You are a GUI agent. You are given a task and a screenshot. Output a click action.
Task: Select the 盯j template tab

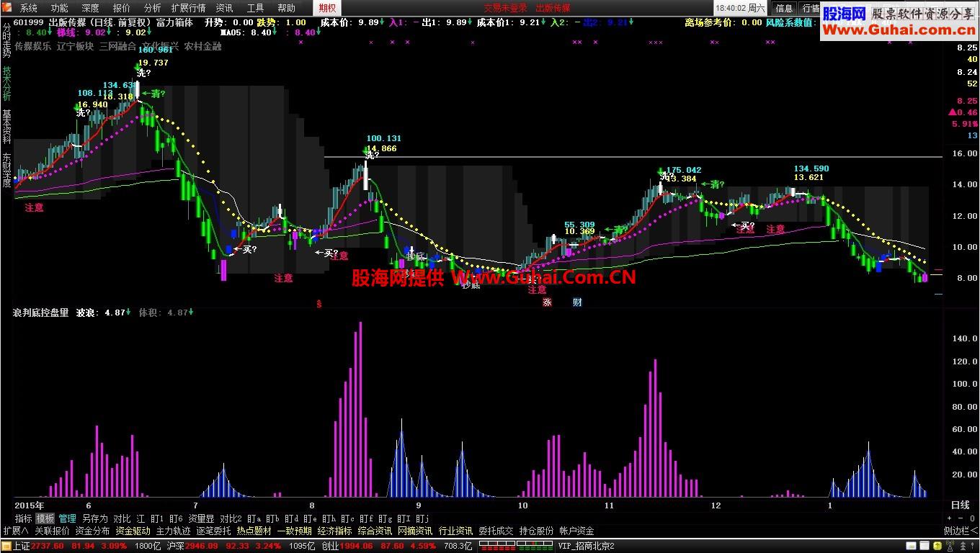(x=423, y=518)
